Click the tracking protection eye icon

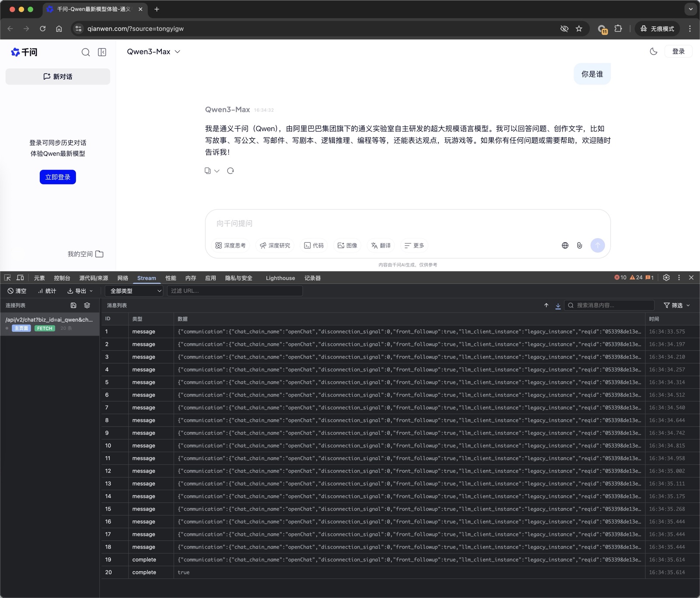[x=564, y=29]
